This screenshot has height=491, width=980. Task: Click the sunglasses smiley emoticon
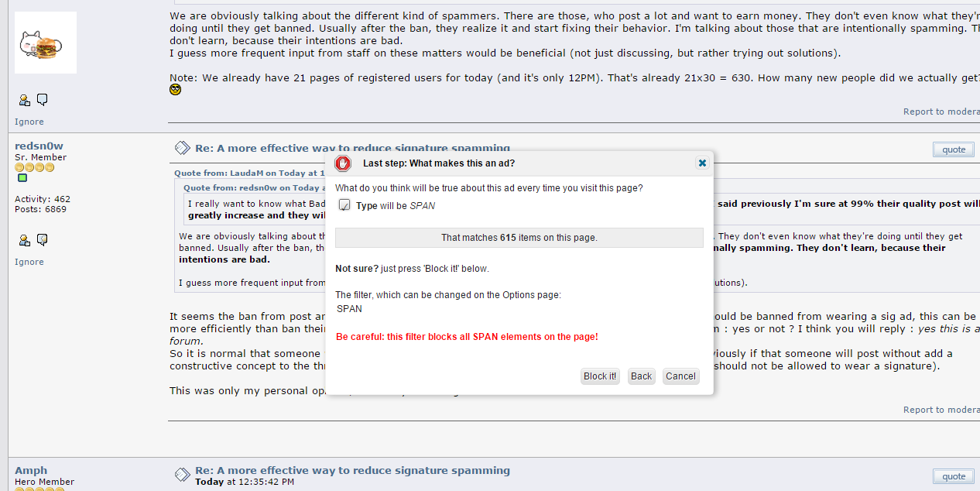[x=176, y=90]
